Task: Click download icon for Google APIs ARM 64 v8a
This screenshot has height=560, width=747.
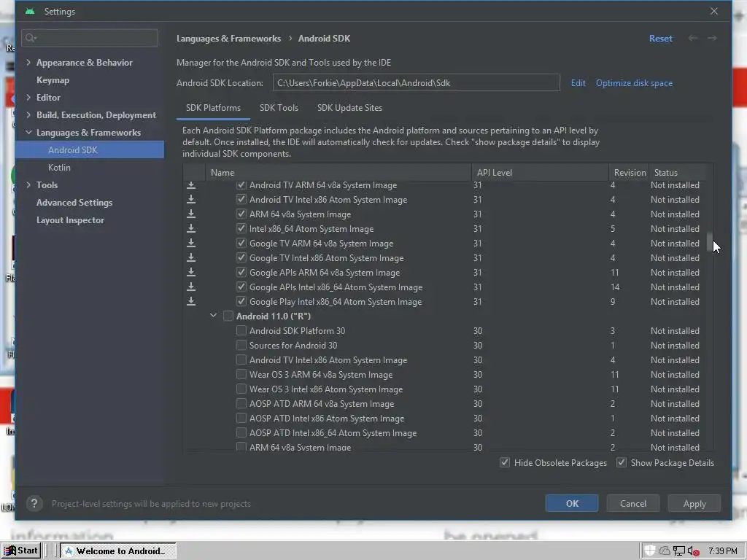Action: pyautogui.click(x=191, y=273)
